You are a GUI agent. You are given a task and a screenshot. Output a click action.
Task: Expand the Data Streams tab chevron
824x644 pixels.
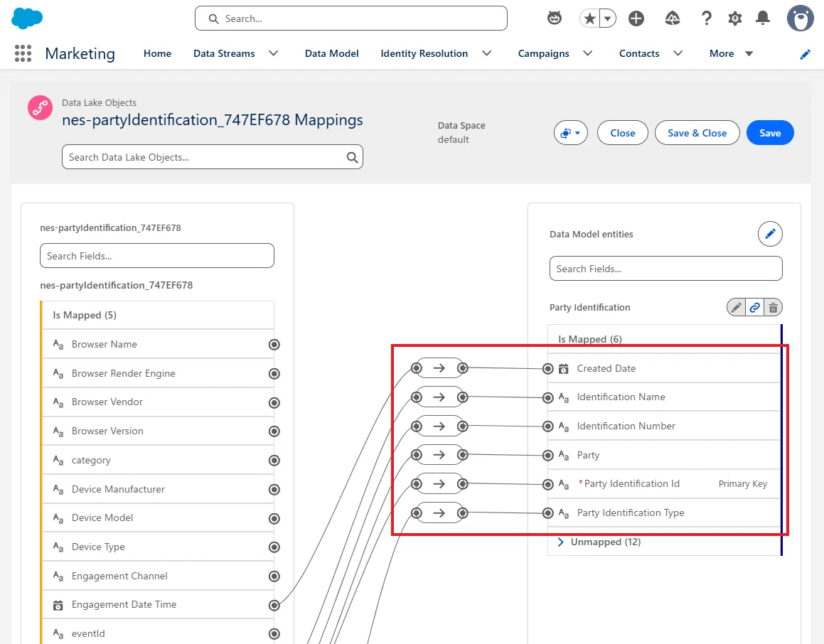(x=273, y=53)
